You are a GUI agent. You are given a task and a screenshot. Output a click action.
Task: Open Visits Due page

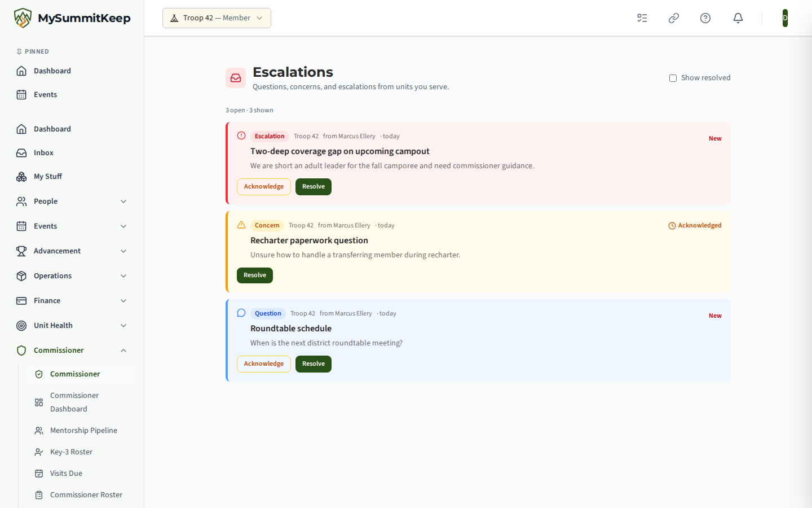[81, 474]
